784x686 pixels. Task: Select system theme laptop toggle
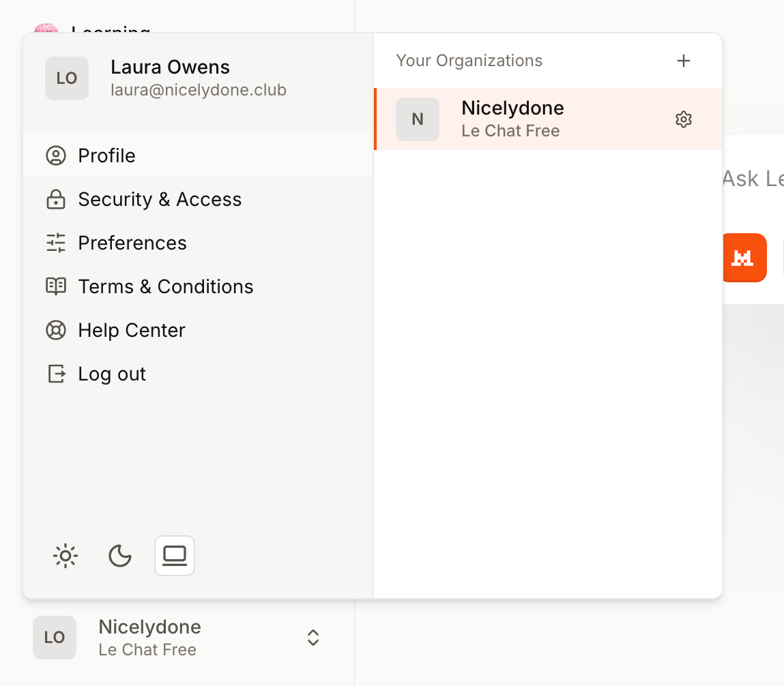point(175,556)
